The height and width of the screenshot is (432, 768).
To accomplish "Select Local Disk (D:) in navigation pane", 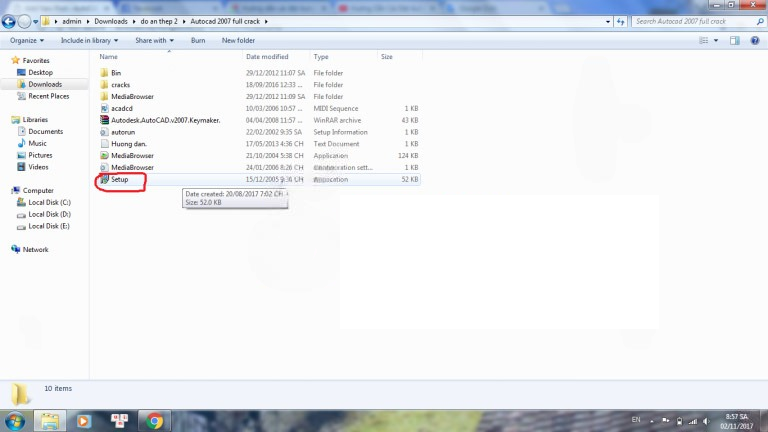I will [49, 215].
